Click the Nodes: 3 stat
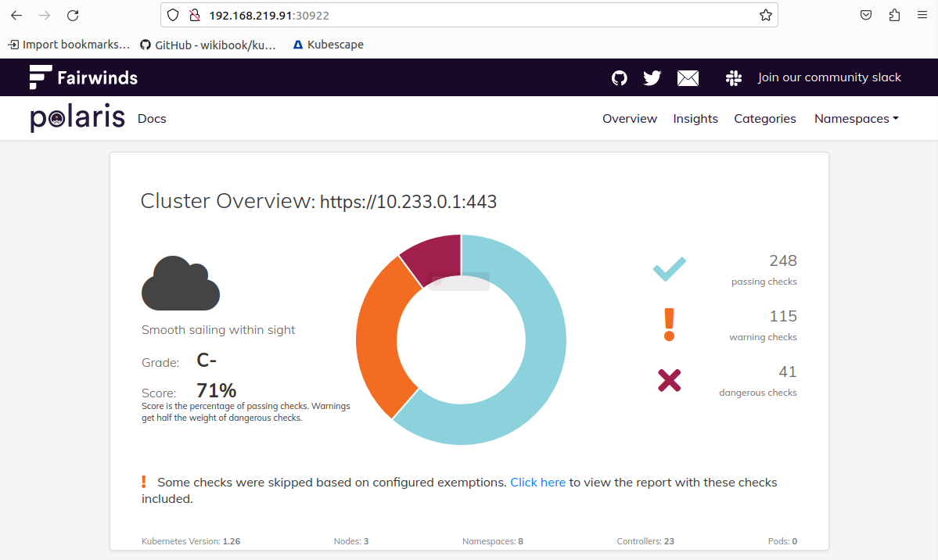Screen dimensions: 938x560 (351, 541)
